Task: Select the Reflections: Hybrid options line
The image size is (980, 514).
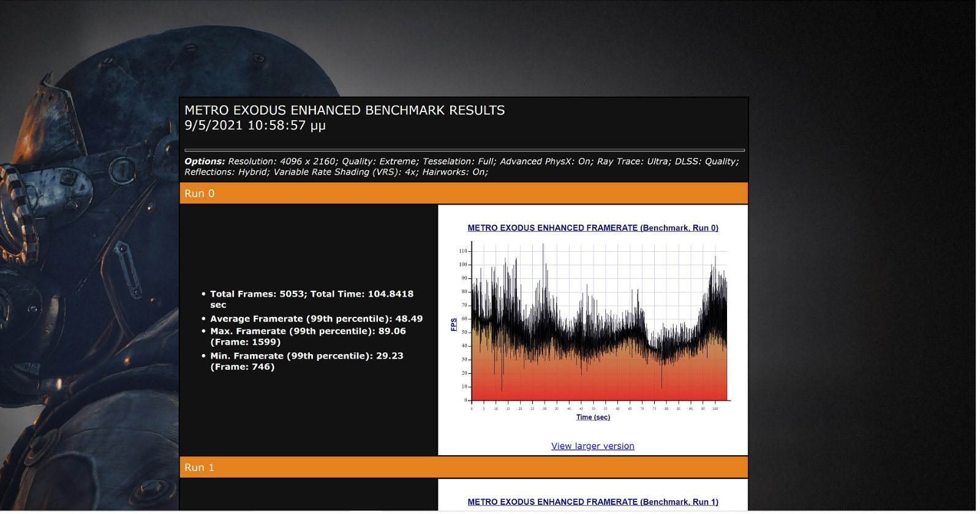Action: coord(336,172)
